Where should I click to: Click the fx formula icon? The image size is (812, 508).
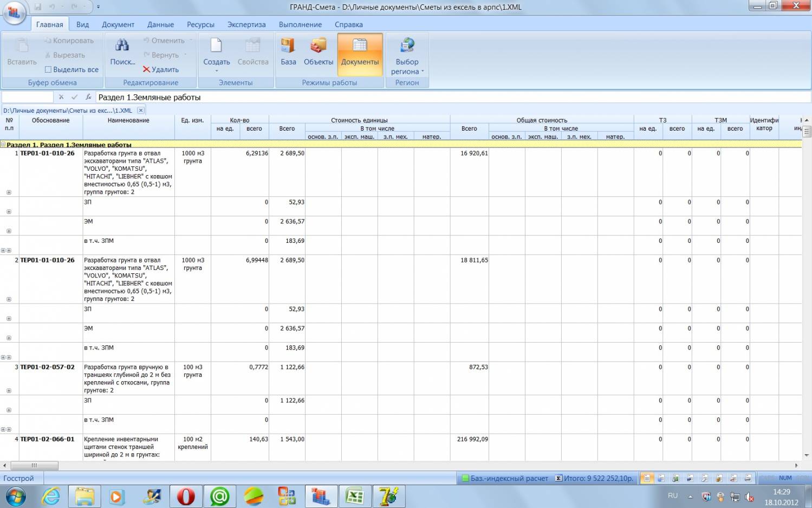click(88, 97)
